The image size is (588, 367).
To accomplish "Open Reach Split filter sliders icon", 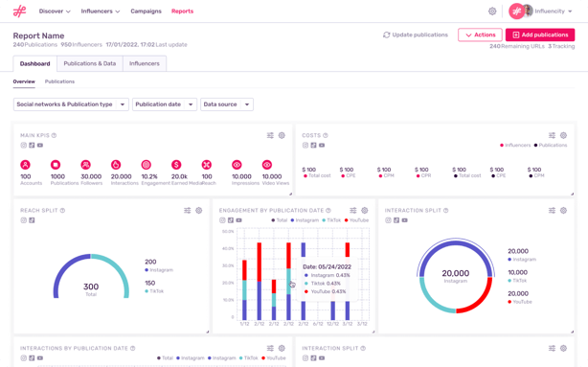I will (187, 211).
